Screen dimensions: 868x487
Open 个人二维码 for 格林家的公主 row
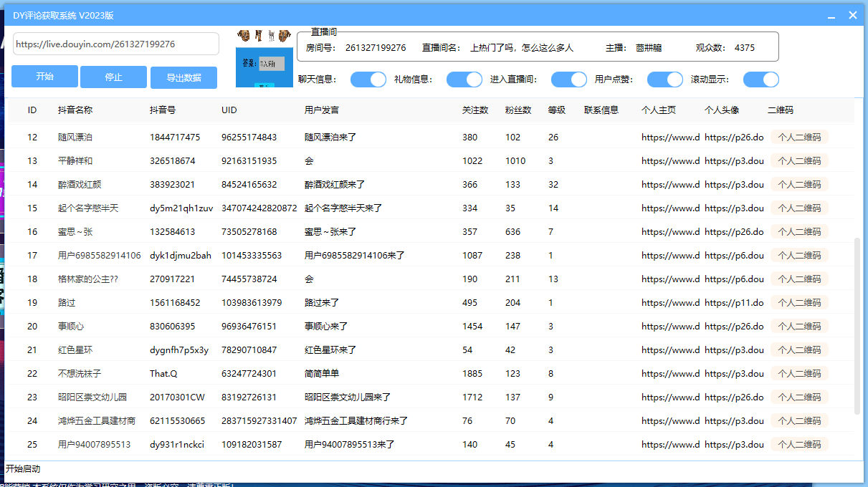(799, 279)
